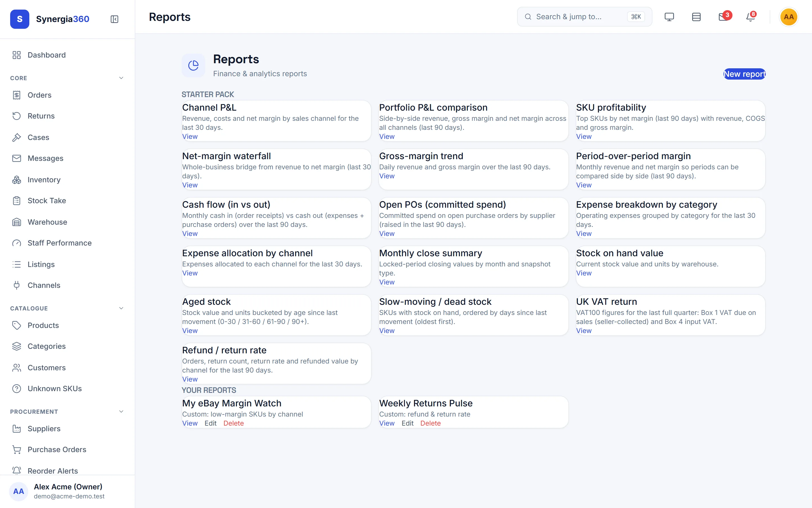Delete Weekly Returns Pulse report
This screenshot has width=812, height=508.
(430, 423)
